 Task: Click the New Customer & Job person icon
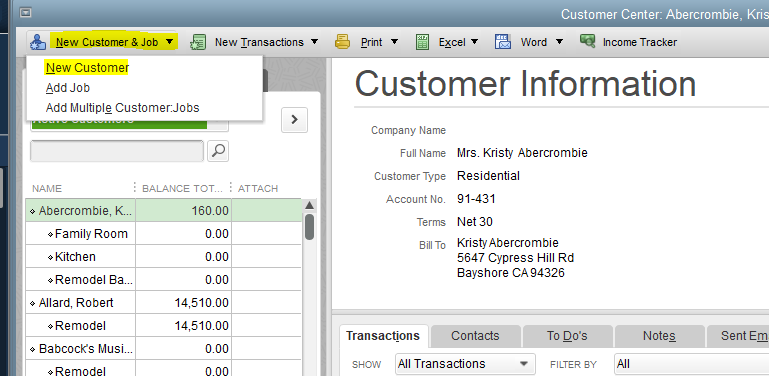point(38,42)
